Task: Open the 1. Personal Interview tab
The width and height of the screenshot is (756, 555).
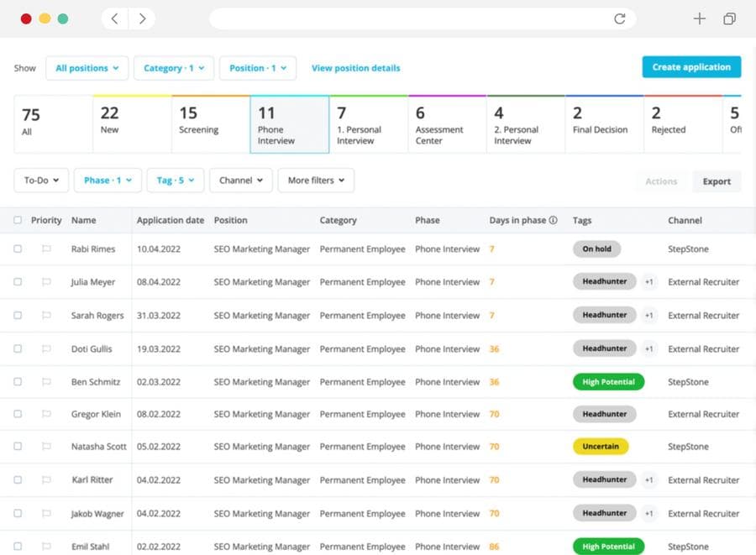Action: (x=369, y=124)
